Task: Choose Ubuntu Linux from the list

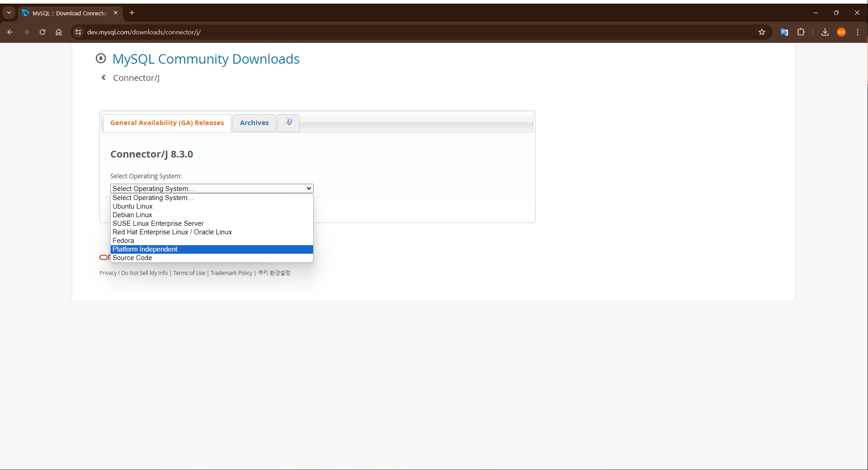Action: (x=212, y=206)
